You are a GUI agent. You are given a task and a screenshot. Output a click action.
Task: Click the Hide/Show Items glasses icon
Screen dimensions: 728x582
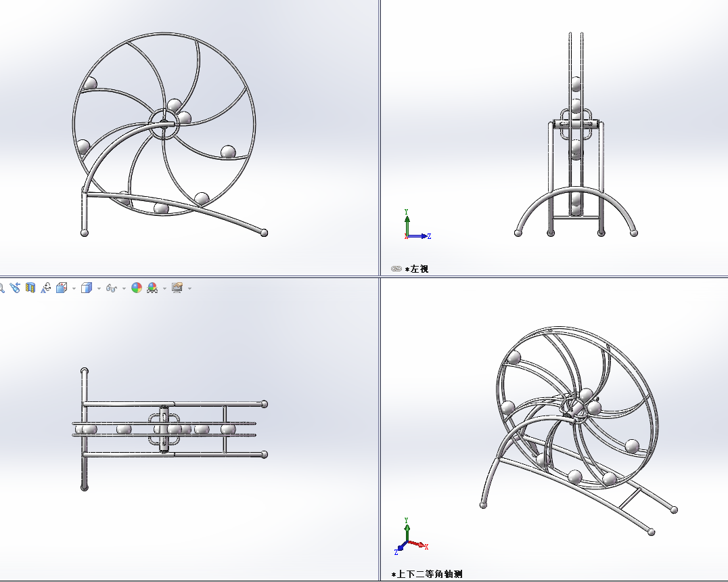click(x=112, y=288)
